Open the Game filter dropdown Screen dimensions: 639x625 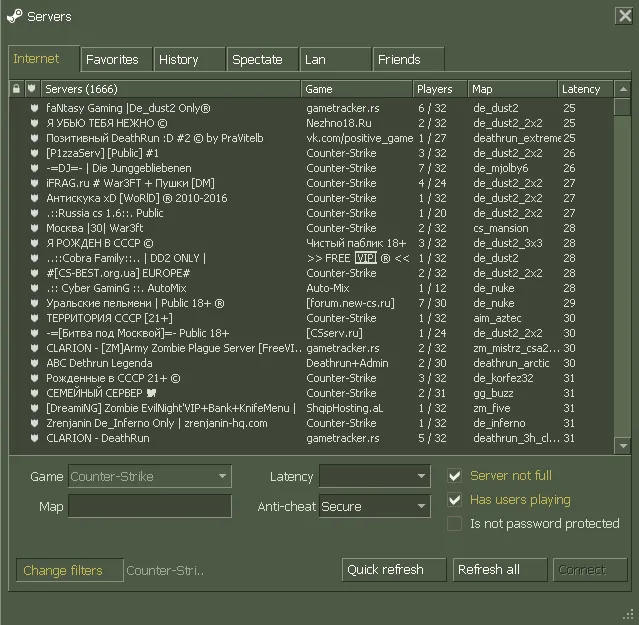[x=150, y=476]
